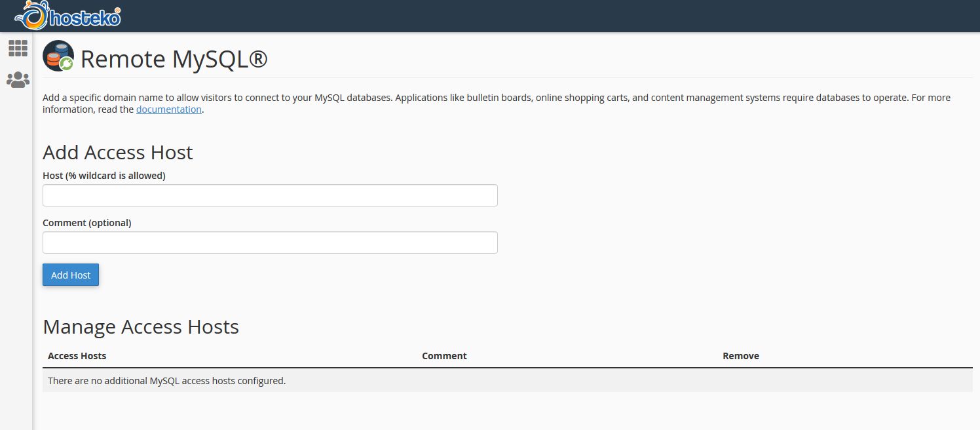The height and width of the screenshot is (430, 980).
Task: Click the hosteko logo
Action: (67, 15)
